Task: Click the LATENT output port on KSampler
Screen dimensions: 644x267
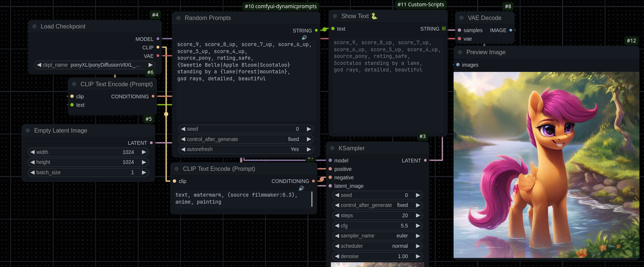Action: click(x=425, y=160)
